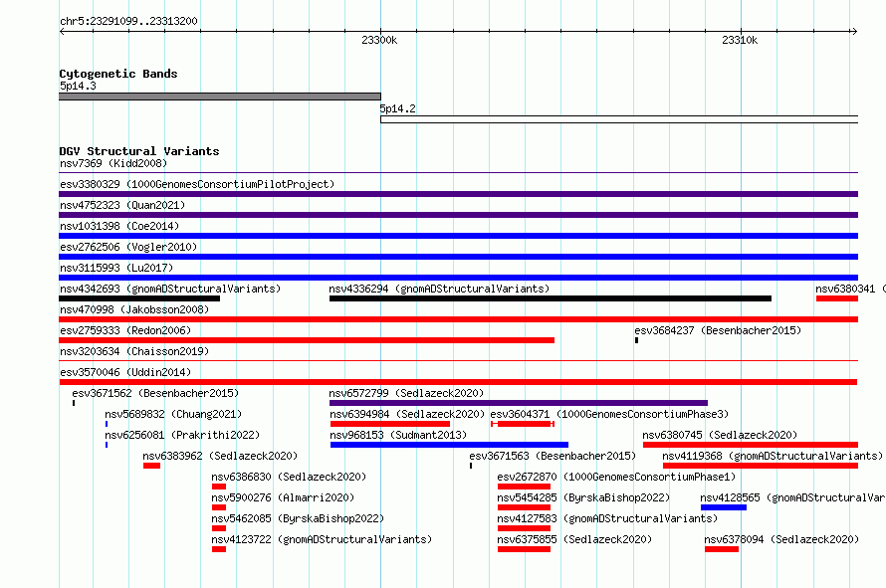The image size is (886, 588).
Task: Open esv3604371 1000GenomesConsortiumPhase3 label
Action: [x=609, y=415]
